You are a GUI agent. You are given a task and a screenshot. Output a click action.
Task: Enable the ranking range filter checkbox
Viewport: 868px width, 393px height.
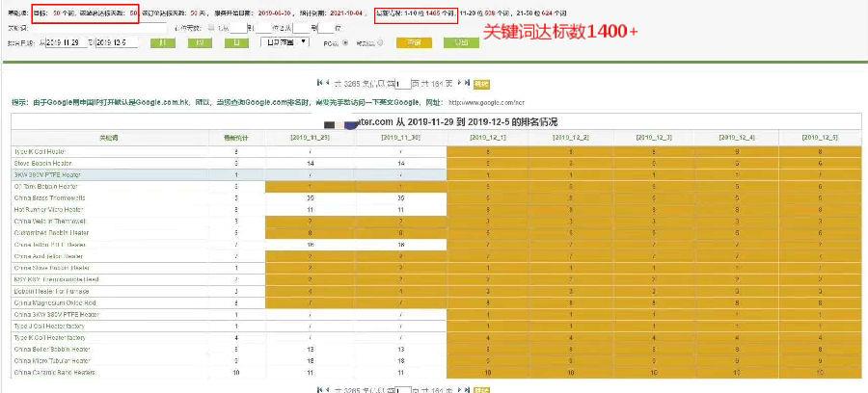[x=174, y=29]
